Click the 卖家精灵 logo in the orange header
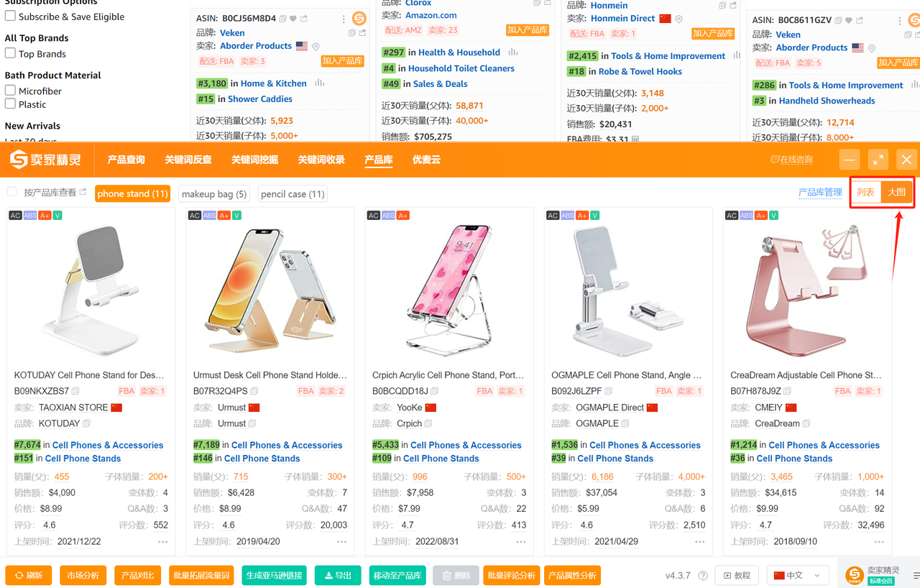Viewport: 920px width, 588px height. tap(45, 160)
